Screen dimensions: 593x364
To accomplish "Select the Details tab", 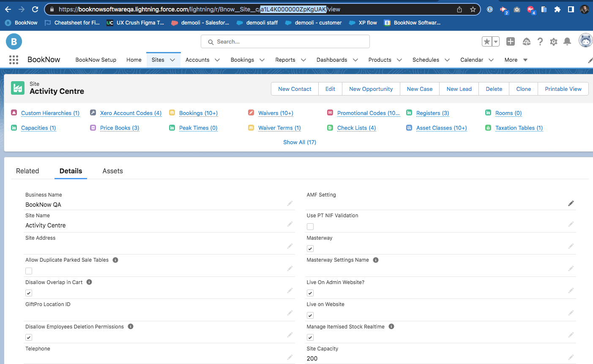I will (71, 171).
